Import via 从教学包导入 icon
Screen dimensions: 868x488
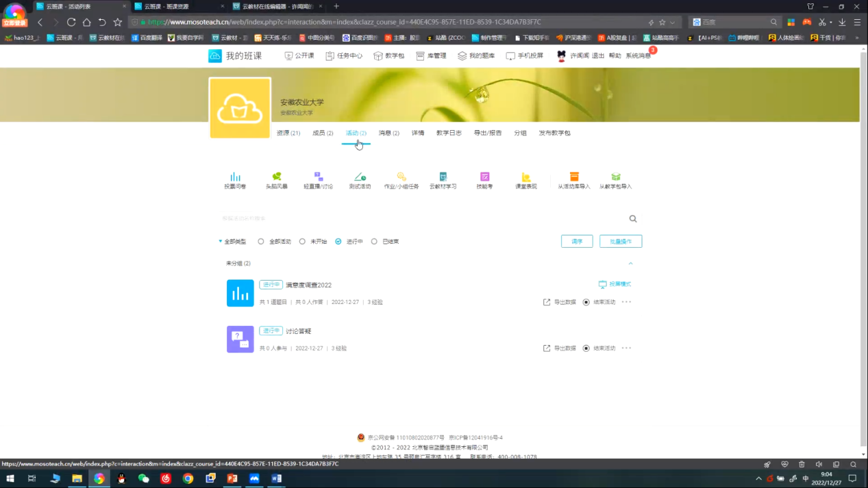tap(616, 180)
